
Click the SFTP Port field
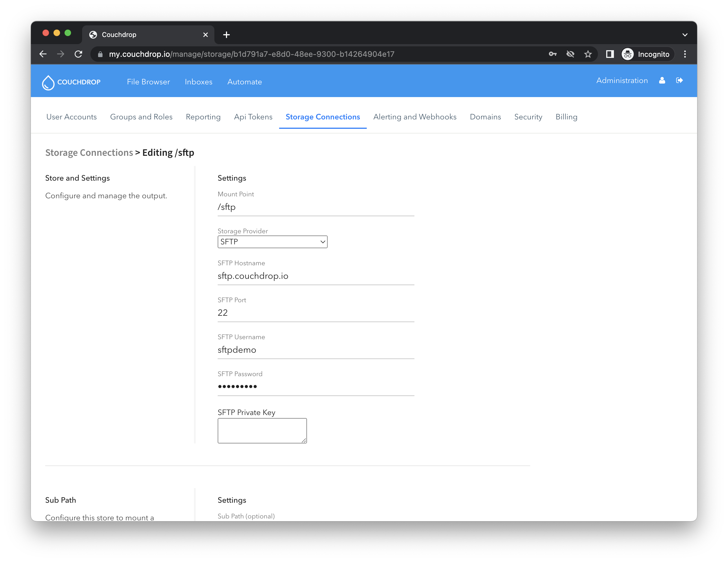tap(316, 313)
